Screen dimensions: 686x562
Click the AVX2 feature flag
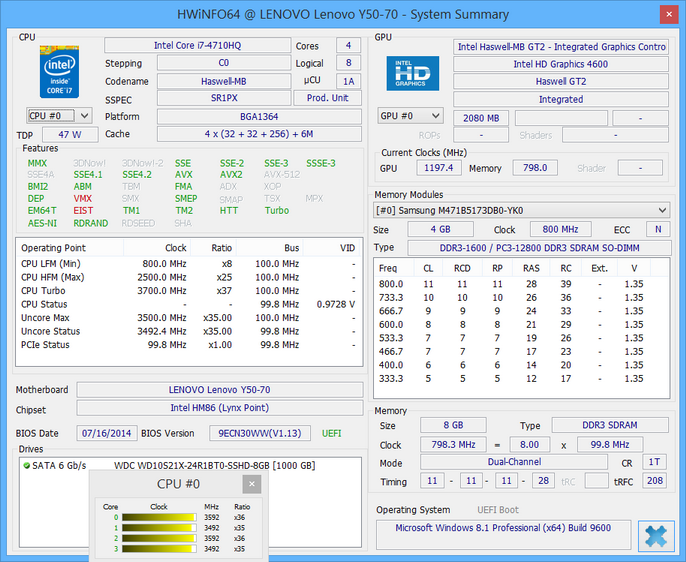231,175
